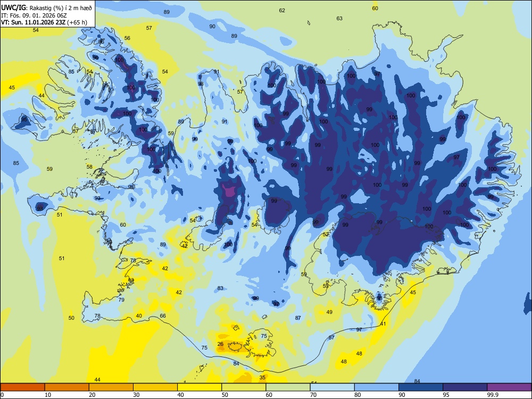Screen dimensions: 532x399
Task: Click the humidity value '83' in the south
Action: point(221,288)
